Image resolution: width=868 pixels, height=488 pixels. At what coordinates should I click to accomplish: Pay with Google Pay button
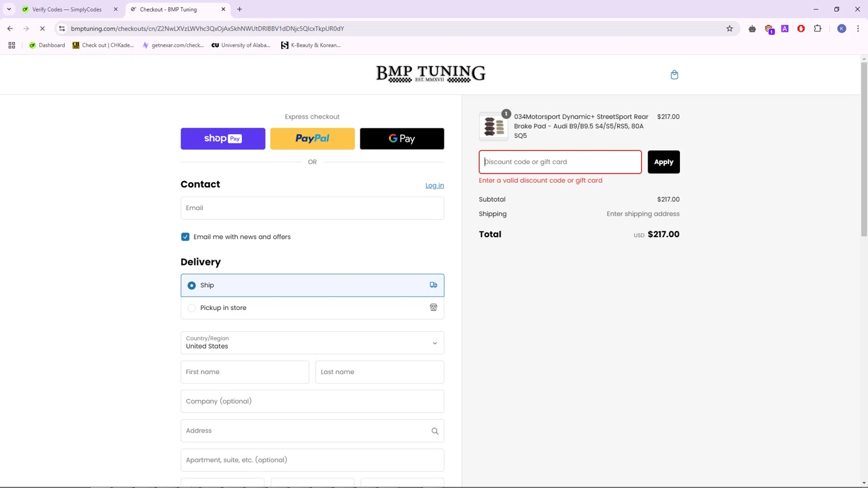point(402,139)
